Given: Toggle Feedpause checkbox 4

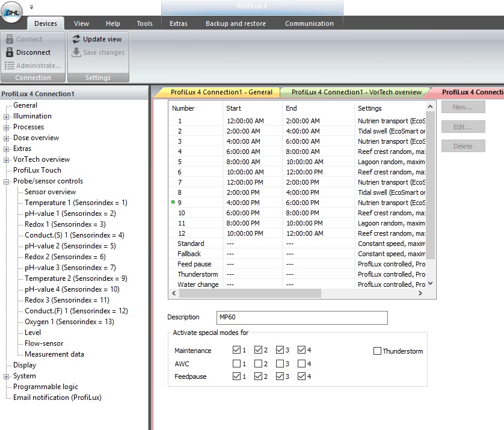Looking at the screenshot, I should tap(301, 376).
